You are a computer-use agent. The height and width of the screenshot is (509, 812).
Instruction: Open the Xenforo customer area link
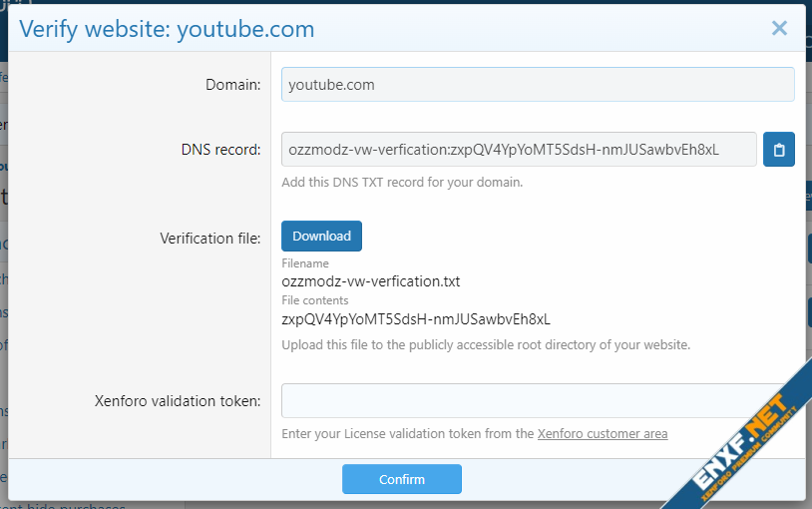pyautogui.click(x=603, y=434)
